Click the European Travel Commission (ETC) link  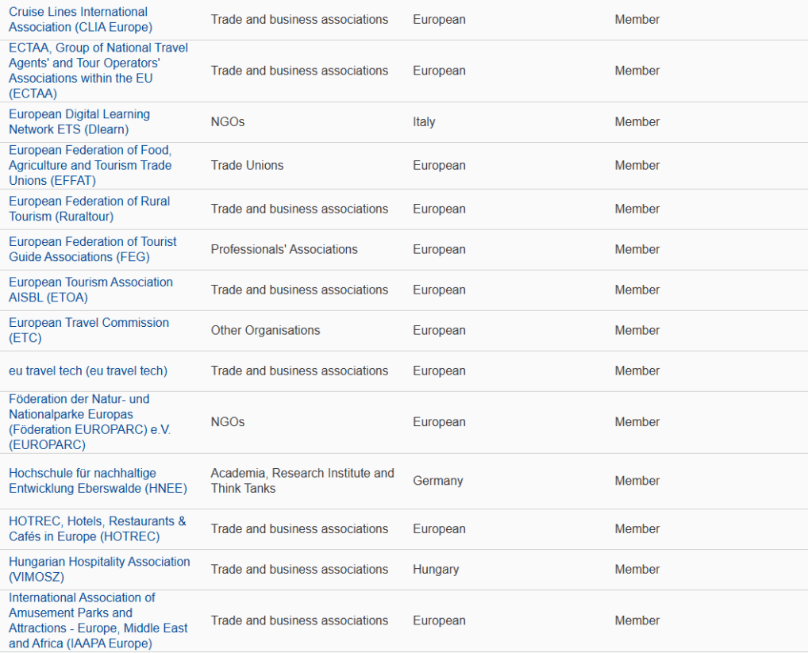[x=88, y=330]
